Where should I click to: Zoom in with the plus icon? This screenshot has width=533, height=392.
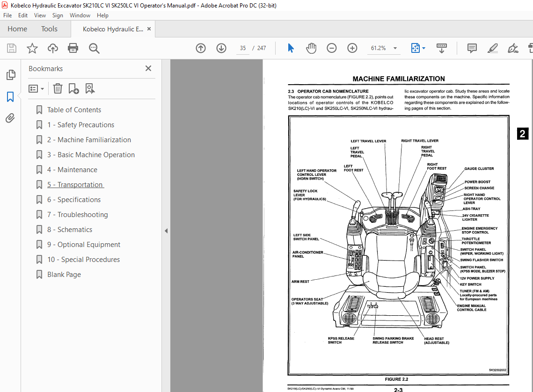352,48
